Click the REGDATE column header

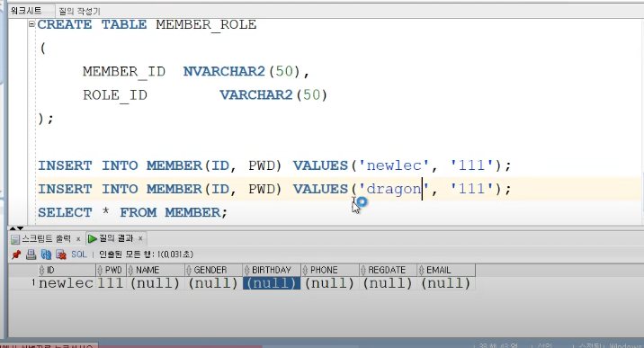(x=389, y=270)
